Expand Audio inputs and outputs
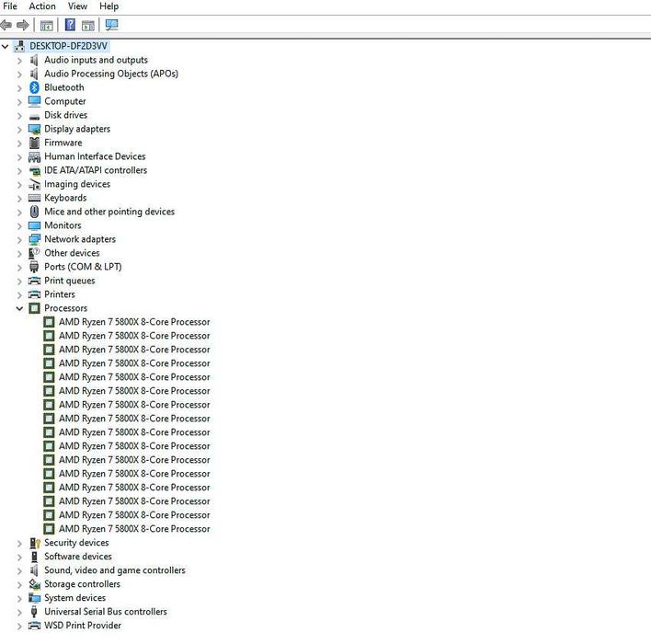This screenshot has width=651, height=644. [19, 61]
